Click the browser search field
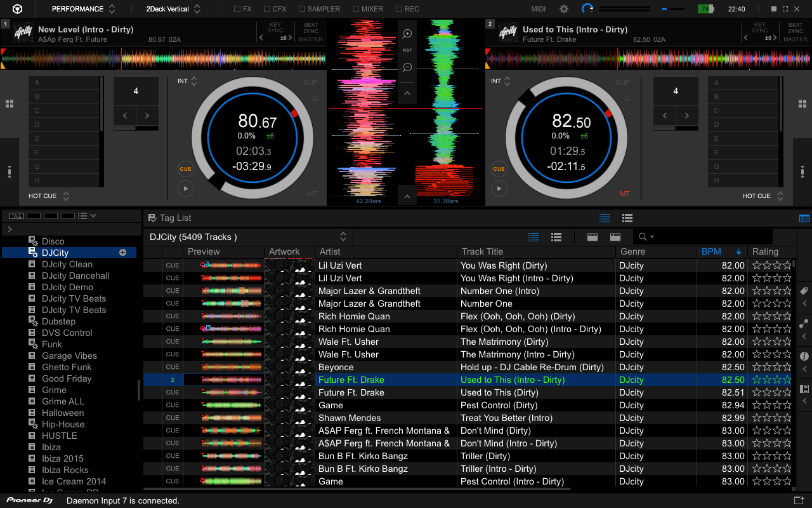The height and width of the screenshot is (508, 812). 703,237
